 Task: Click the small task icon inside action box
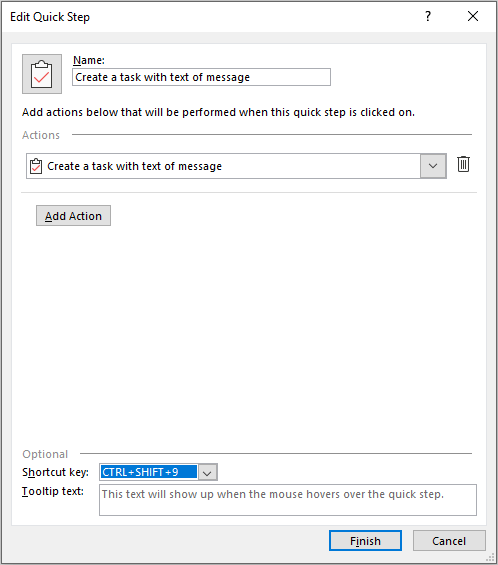[x=36, y=166]
